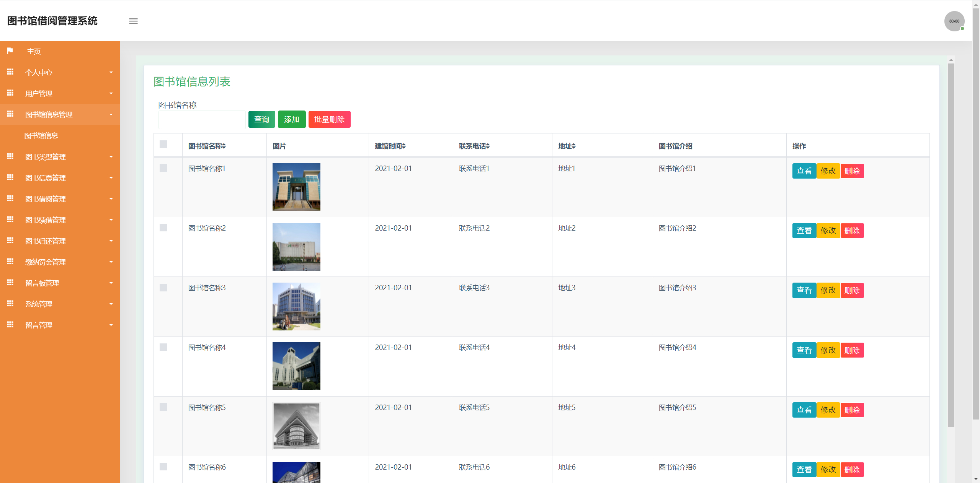Click the red 批量删除 button
Screen dimensions: 980x483
329,119
